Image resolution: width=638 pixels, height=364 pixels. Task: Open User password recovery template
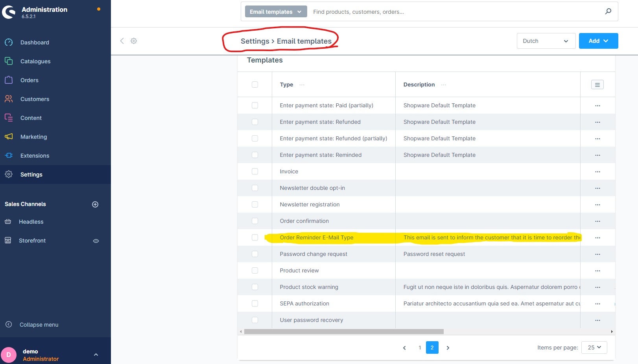click(311, 320)
